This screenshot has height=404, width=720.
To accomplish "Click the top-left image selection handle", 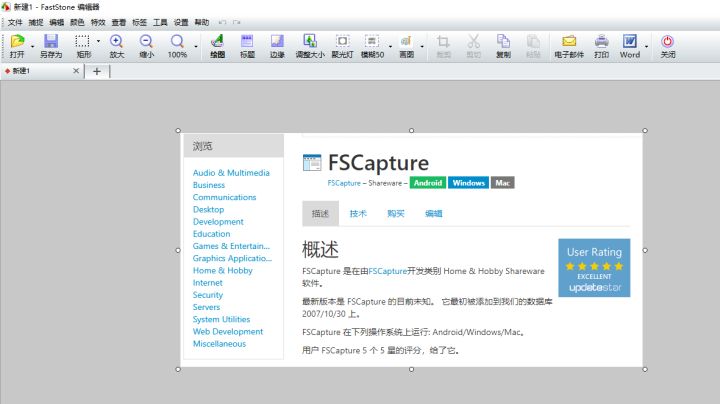I will pyautogui.click(x=178, y=130).
